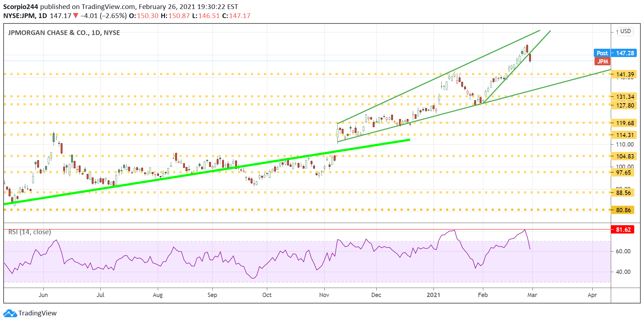Click the Scorpio244 author name
Image resolution: width=644 pixels, height=323 pixels.
click(21, 7)
